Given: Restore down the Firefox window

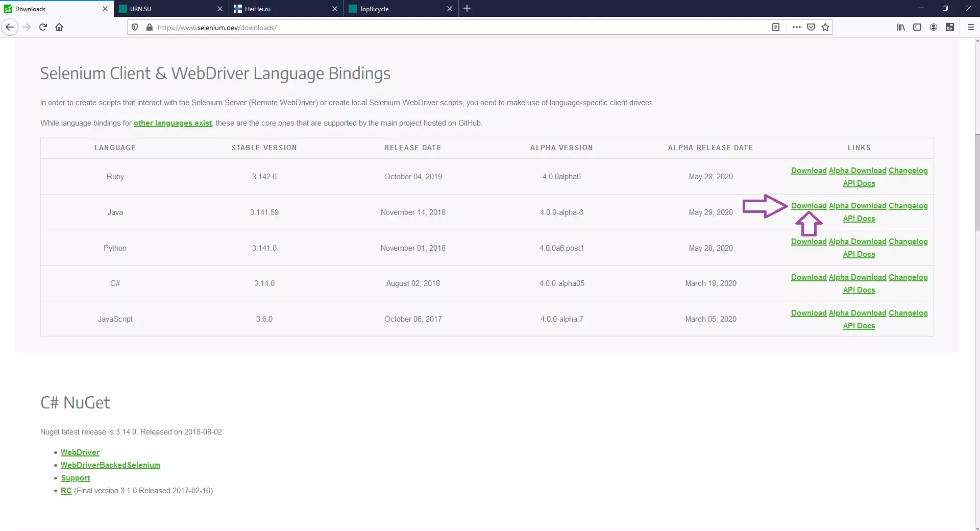Looking at the screenshot, I should click(x=945, y=8).
